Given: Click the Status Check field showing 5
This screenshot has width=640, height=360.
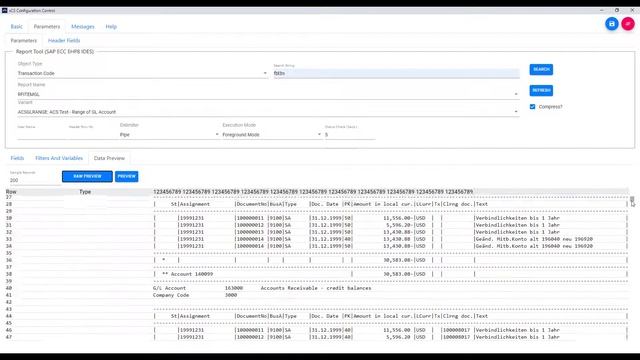Looking at the screenshot, I should point(350,135).
